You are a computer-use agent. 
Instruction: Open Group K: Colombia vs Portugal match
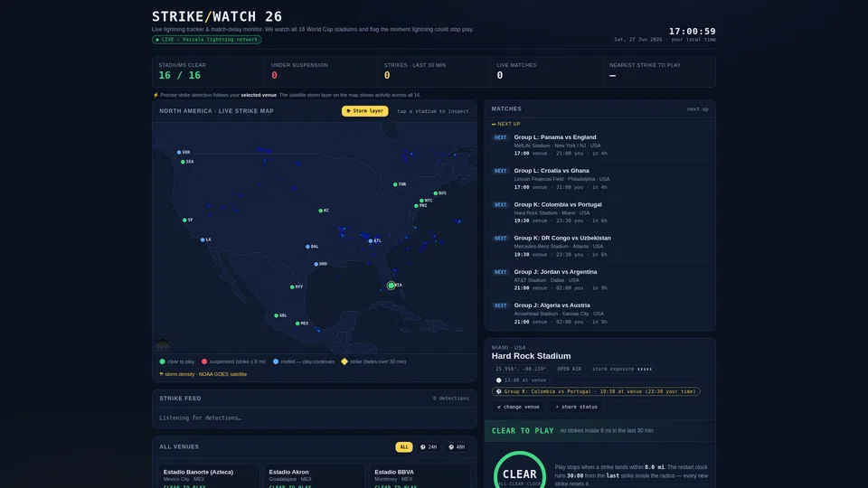[x=599, y=212]
